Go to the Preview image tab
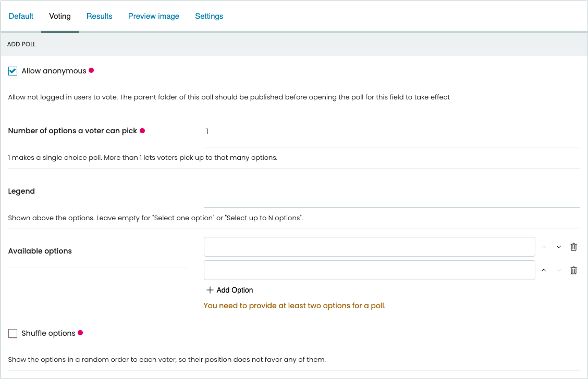 click(x=154, y=16)
